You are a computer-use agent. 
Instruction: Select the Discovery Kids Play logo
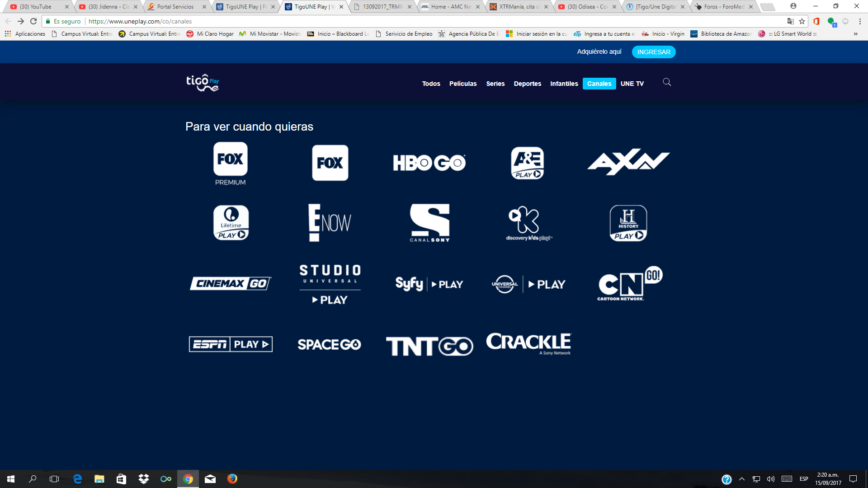click(x=527, y=223)
